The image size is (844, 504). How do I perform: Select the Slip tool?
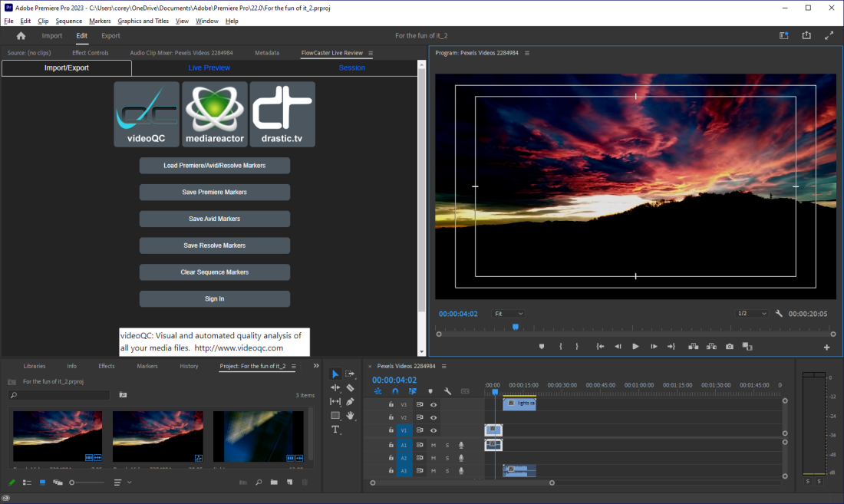[x=335, y=402]
